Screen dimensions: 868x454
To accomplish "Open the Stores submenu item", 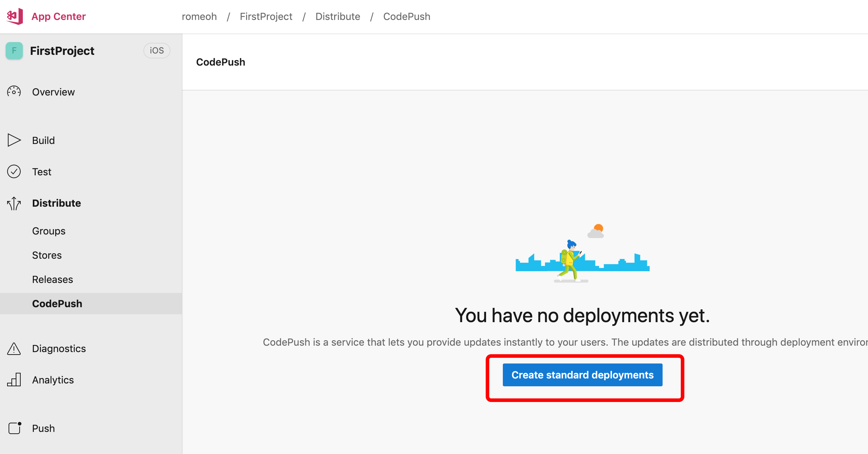I will [47, 255].
